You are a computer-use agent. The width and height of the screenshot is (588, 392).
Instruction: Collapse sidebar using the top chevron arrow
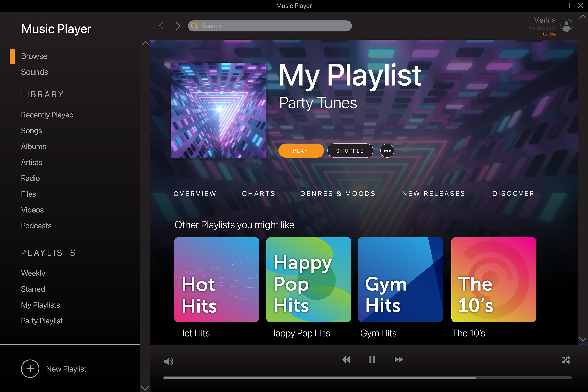[145, 43]
